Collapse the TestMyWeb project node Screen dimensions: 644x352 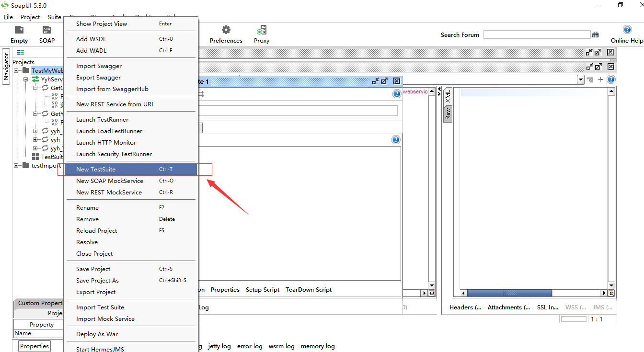[16, 70]
